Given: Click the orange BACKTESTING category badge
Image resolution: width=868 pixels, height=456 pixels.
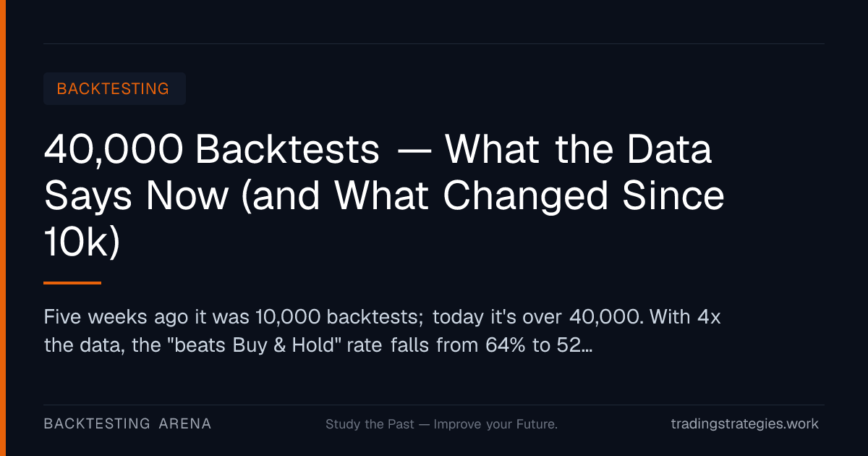Looking at the screenshot, I should [x=114, y=89].
